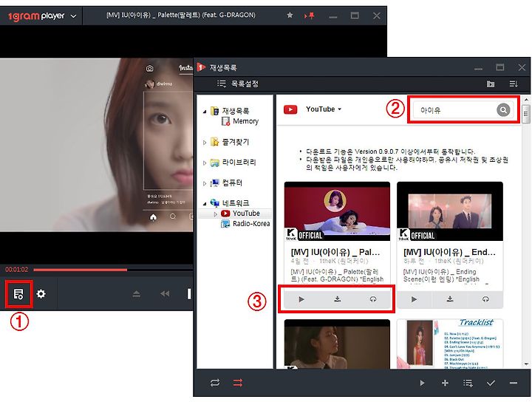
Task: Click the plus add-item button
Action: (445, 383)
